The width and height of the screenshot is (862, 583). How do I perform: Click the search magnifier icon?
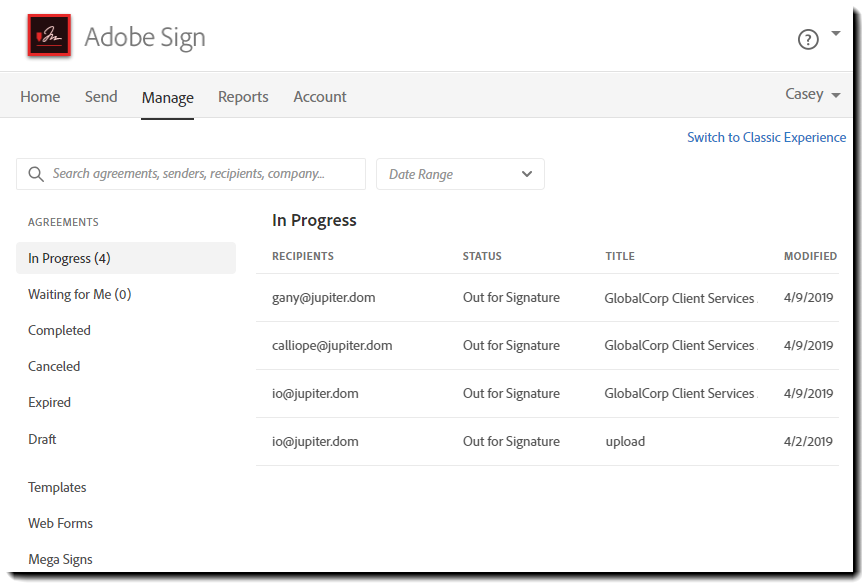point(36,173)
